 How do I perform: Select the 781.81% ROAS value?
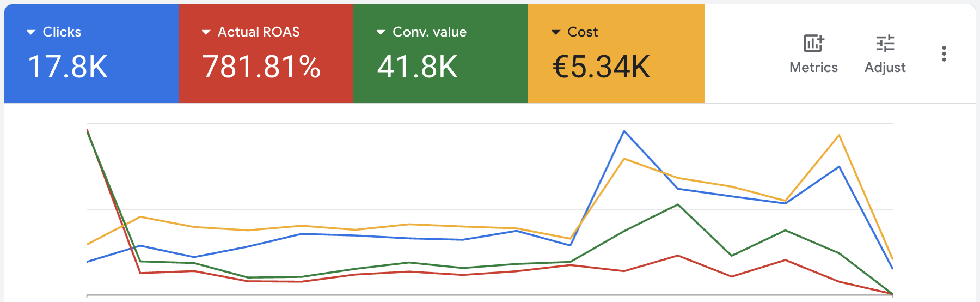click(261, 67)
